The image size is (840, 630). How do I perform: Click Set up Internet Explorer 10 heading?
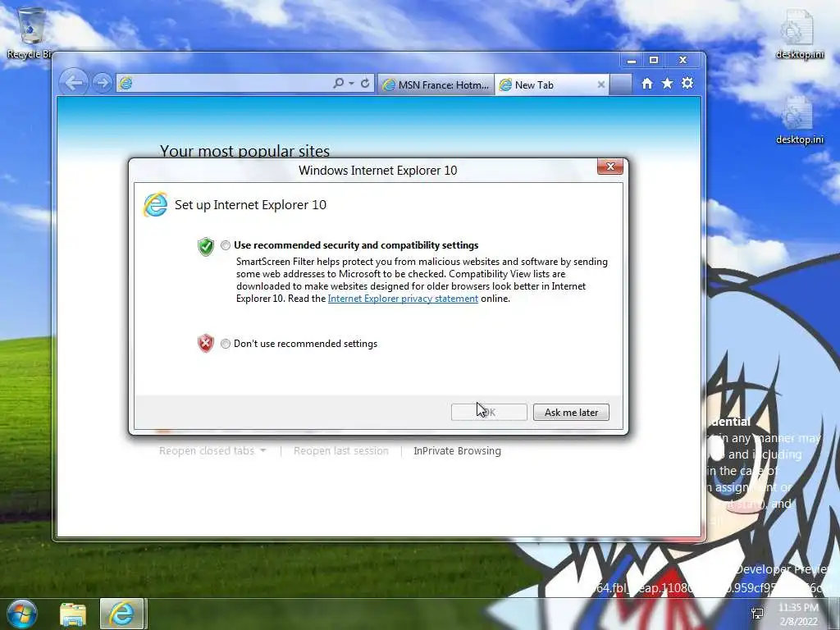pyautogui.click(x=250, y=204)
